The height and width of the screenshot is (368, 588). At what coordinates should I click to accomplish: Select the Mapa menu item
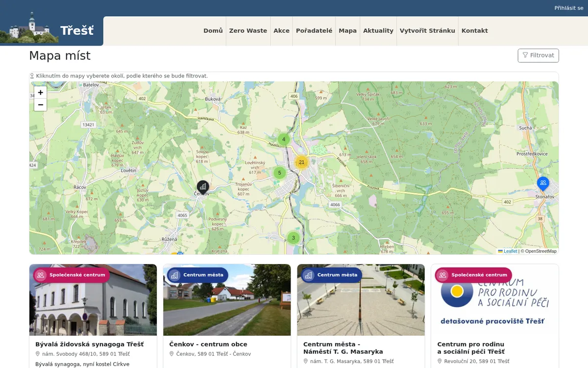point(347,30)
